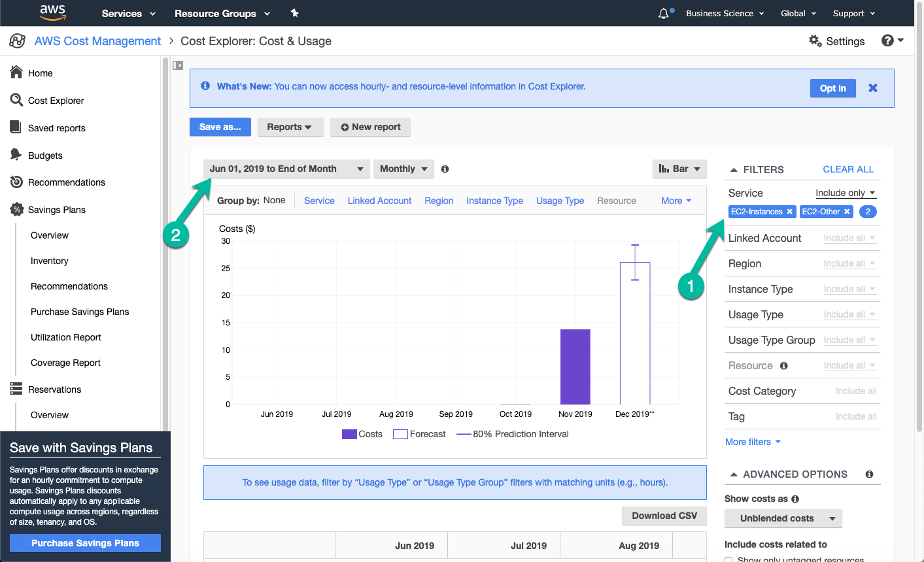This screenshot has width=924, height=562.
Task: Group by Linked Account
Action: (x=379, y=201)
